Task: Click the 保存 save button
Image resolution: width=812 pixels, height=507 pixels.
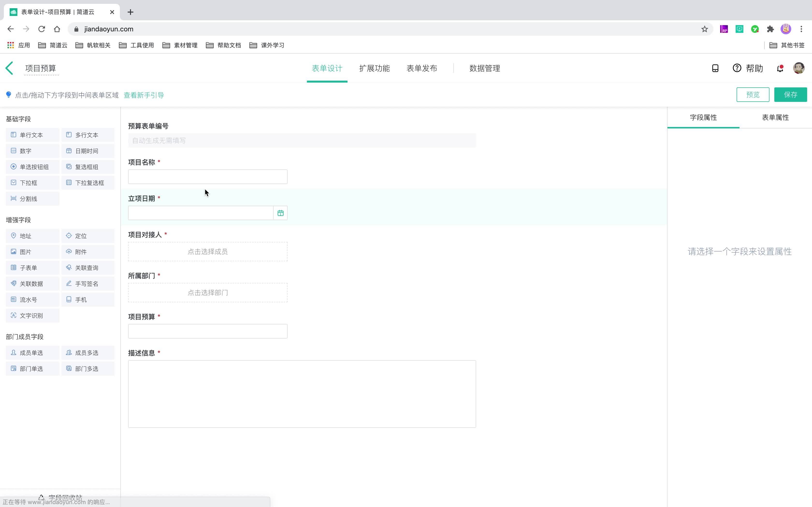Action: point(790,95)
